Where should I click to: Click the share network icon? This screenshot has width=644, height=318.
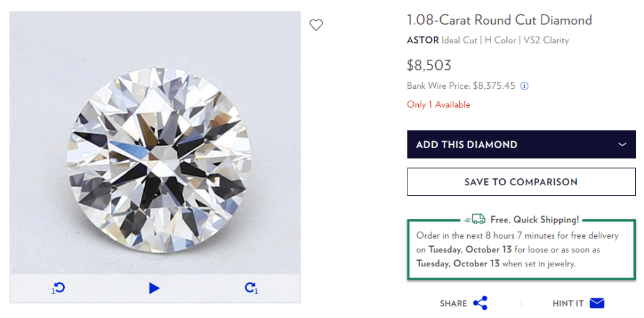click(x=480, y=303)
